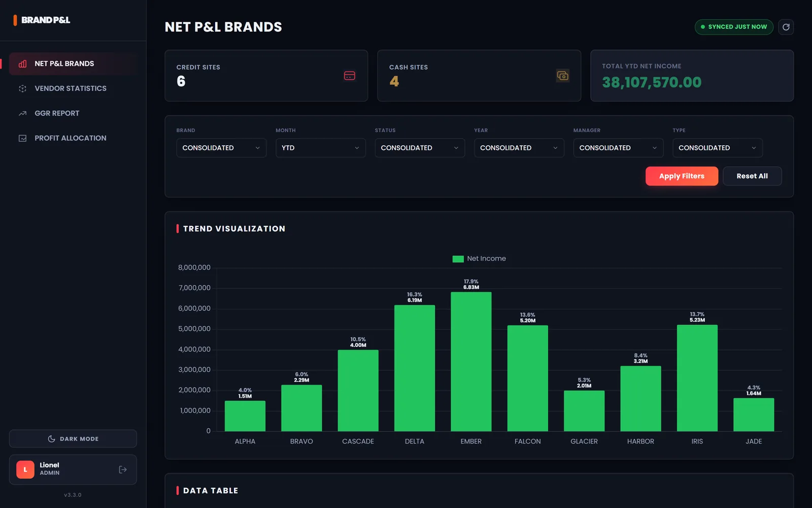
Task: Navigate to Profit Allocation
Action: pos(73,138)
